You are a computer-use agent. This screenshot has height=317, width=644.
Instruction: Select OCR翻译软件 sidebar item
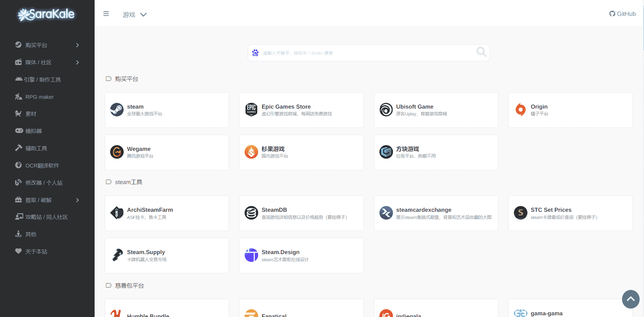pyautogui.click(x=42, y=166)
